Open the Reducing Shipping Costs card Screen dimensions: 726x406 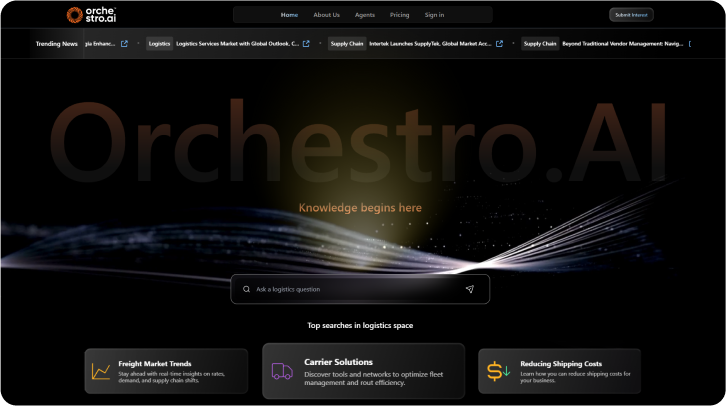pyautogui.click(x=559, y=371)
